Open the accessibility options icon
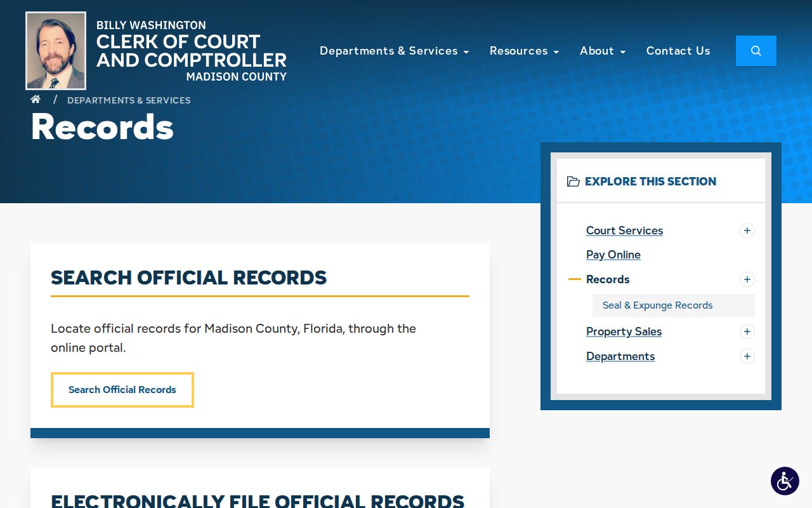Image resolution: width=812 pixels, height=508 pixels. (785, 481)
